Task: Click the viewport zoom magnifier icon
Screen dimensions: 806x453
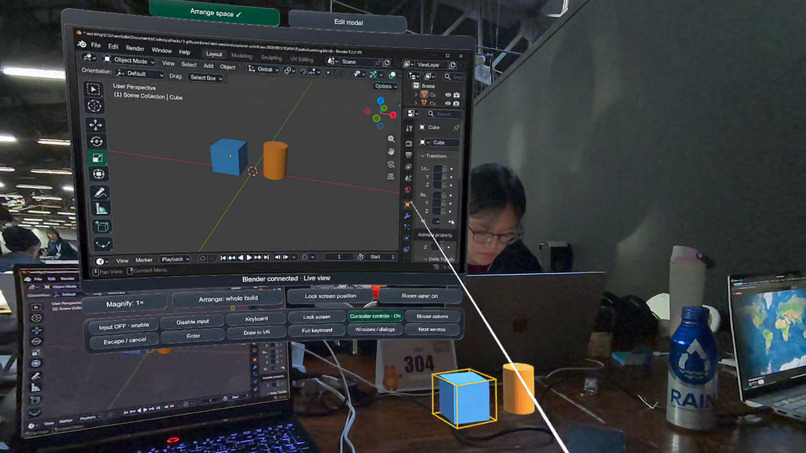Action: click(391, 139)
